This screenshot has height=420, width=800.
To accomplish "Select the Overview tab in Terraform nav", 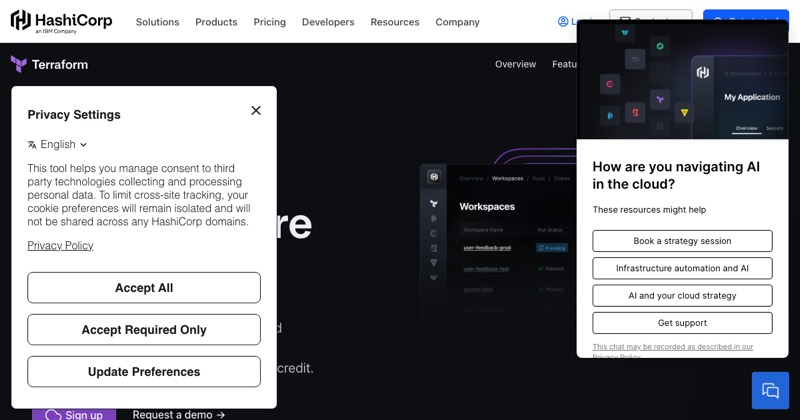I will click(515, 64).
